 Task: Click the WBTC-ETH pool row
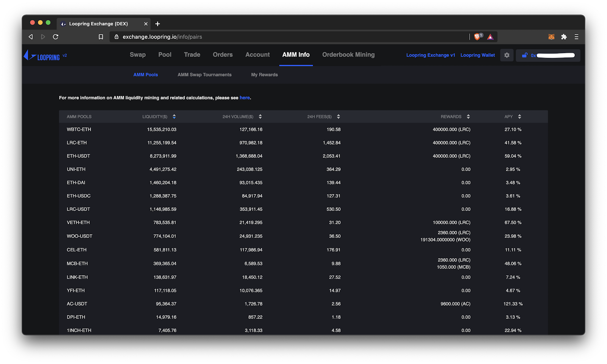coord(303,129)
